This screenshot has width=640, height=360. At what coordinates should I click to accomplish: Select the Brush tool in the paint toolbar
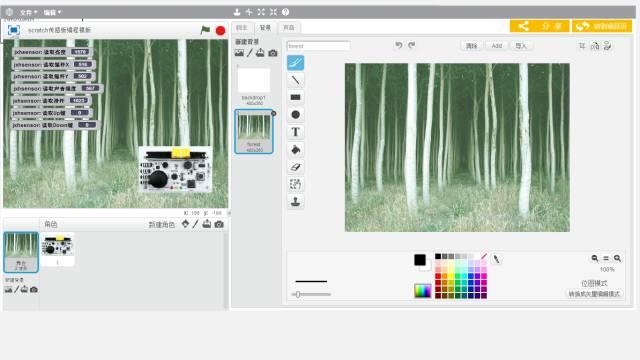[x=296, y=63]
